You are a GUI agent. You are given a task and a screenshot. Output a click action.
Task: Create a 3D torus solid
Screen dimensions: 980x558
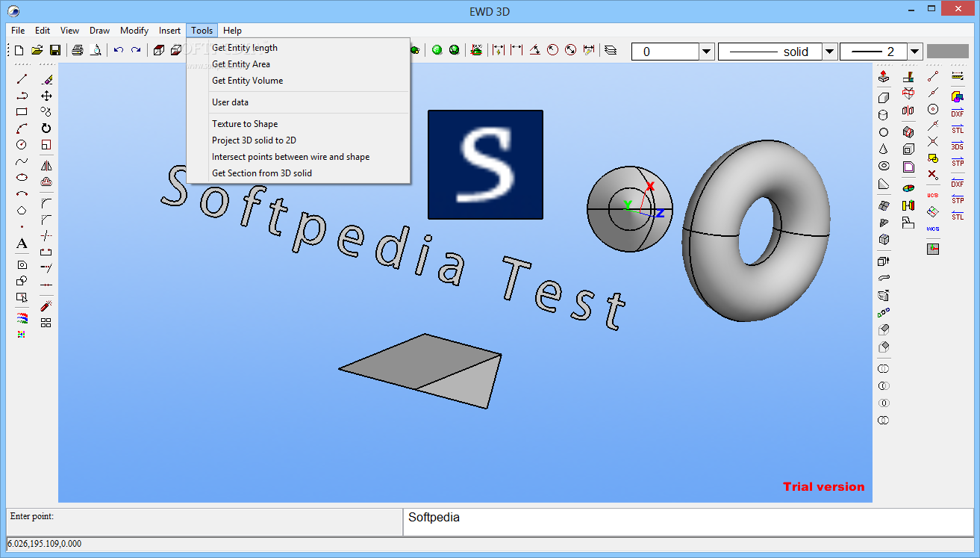[884, 167]
